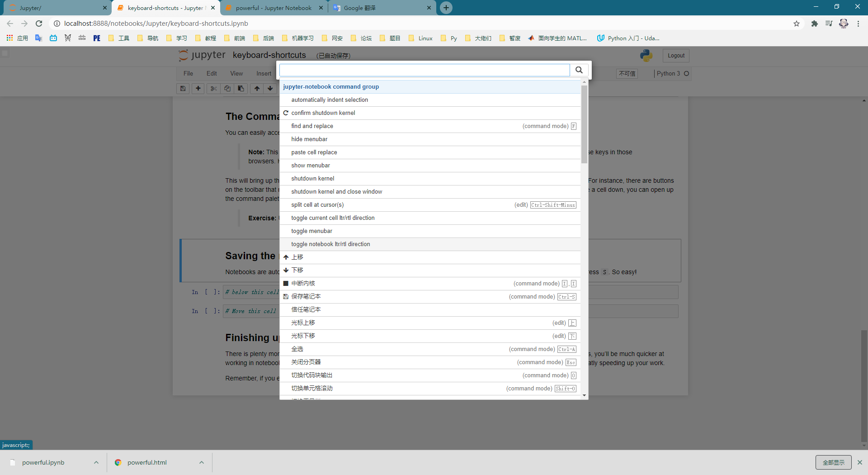This screenshot has width=868, height=475.
Task: Click the media control icon in browser toolbar
Action: 829,24
